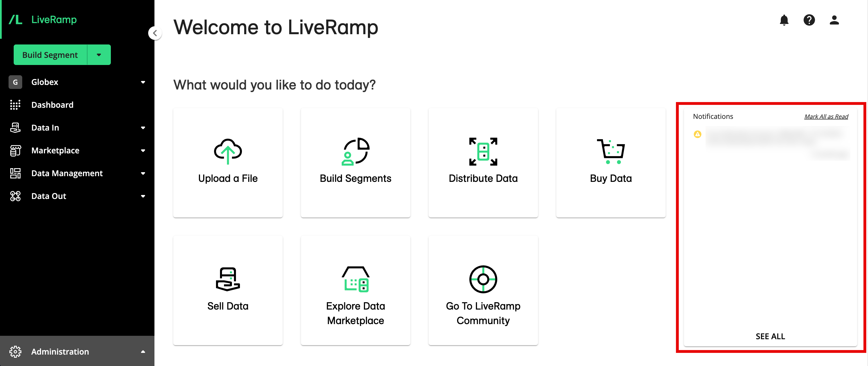Open the Go To LiveRamp Community label
Image resolution: width=868 pixels, height=366 pixels.
[x=483, y=313]
